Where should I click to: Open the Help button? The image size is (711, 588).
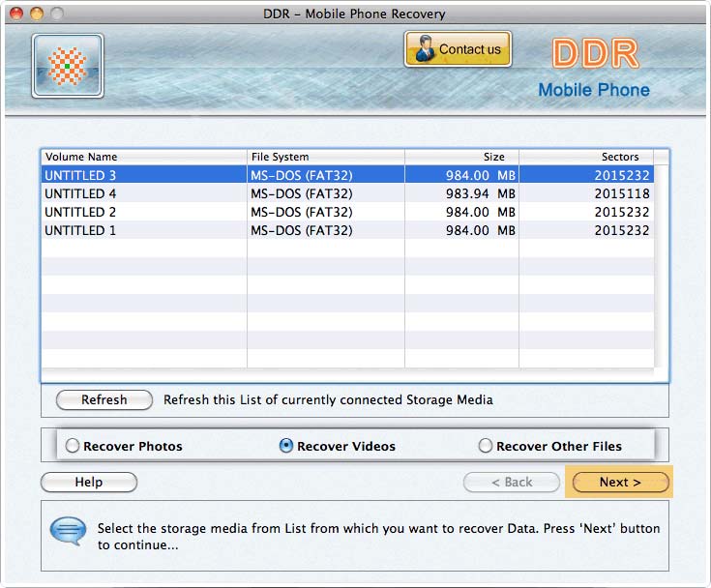click(89, 482)
